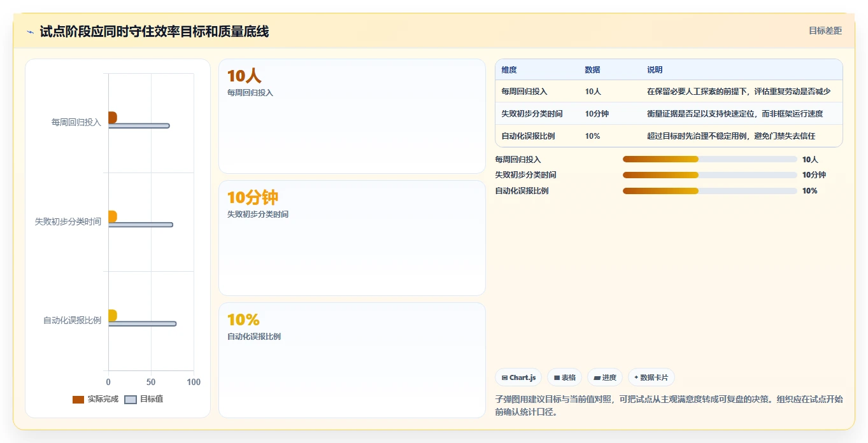Click the 自动化误报比例 target bar in chart
868x443 pixels.
click(142, 323)
